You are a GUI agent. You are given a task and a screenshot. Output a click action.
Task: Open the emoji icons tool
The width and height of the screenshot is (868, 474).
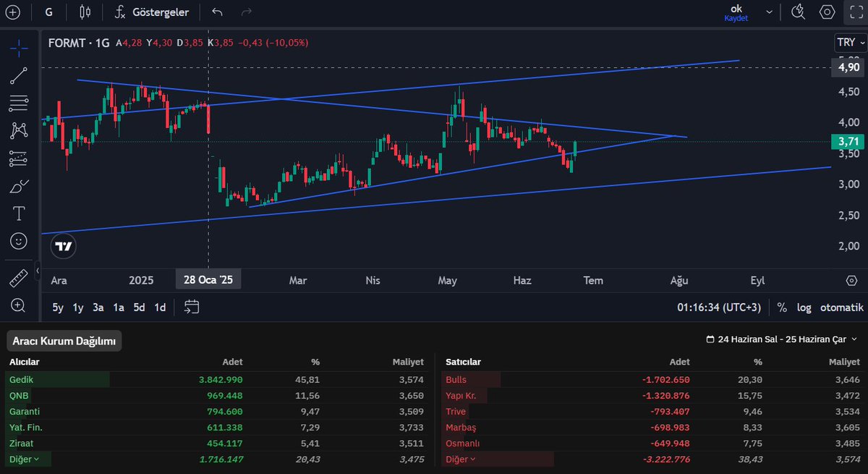tap(19, 241)
